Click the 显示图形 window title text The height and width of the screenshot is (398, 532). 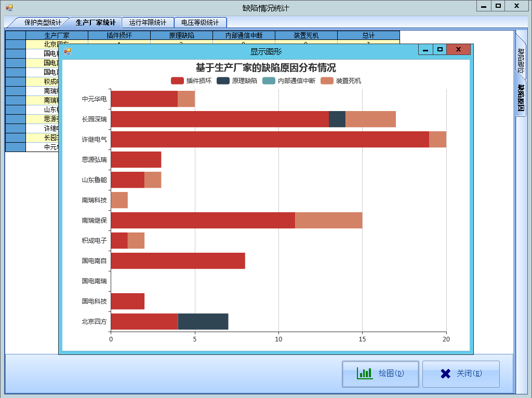pos(266,51)
